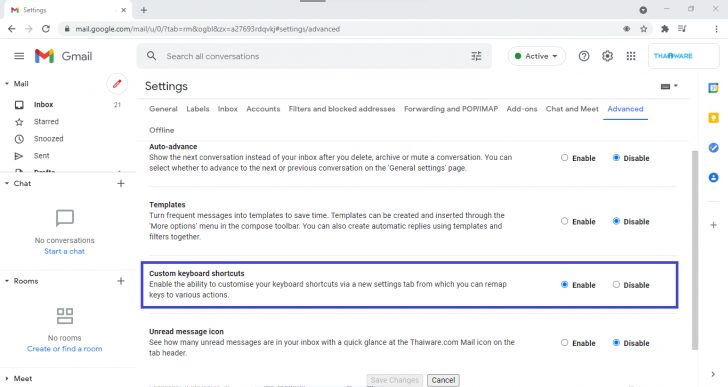
Task: Expand the Meet section
Action: click(x=7, y=379)
